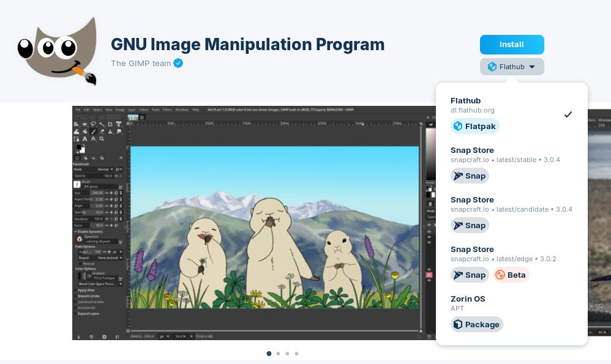This screenshot has width=611, height=364.
Task: Collapse the Flathub source dropdown
Action: pos(512,67)
